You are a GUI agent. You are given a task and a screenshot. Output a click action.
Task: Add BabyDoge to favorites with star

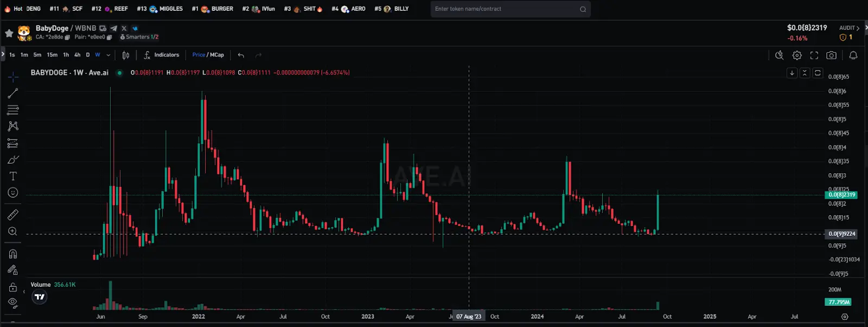(x=9, y=33)
